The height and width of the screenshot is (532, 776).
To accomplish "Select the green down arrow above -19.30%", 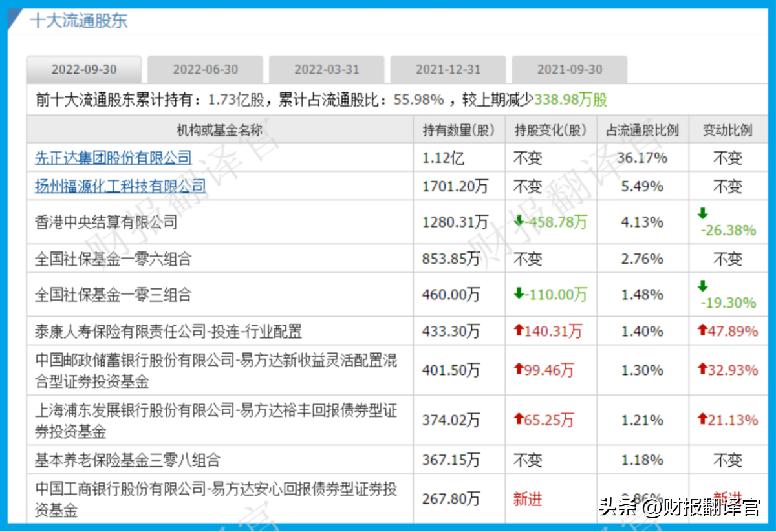I will pyautogui.click(x=703, y=286).
